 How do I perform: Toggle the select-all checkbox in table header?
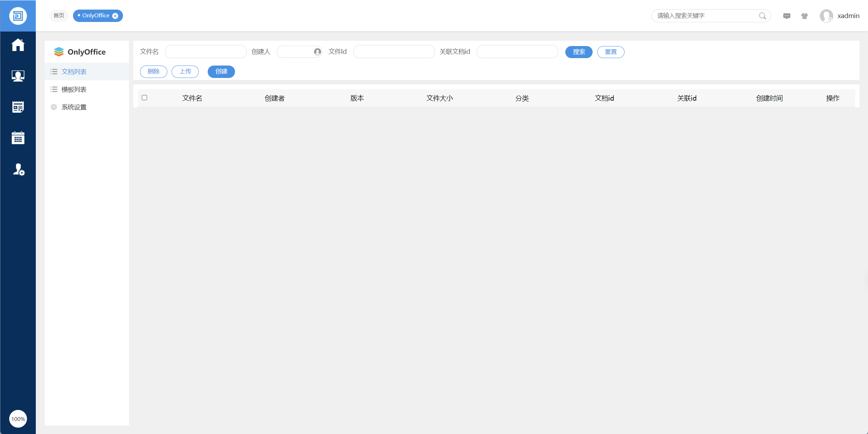[144, 98]
